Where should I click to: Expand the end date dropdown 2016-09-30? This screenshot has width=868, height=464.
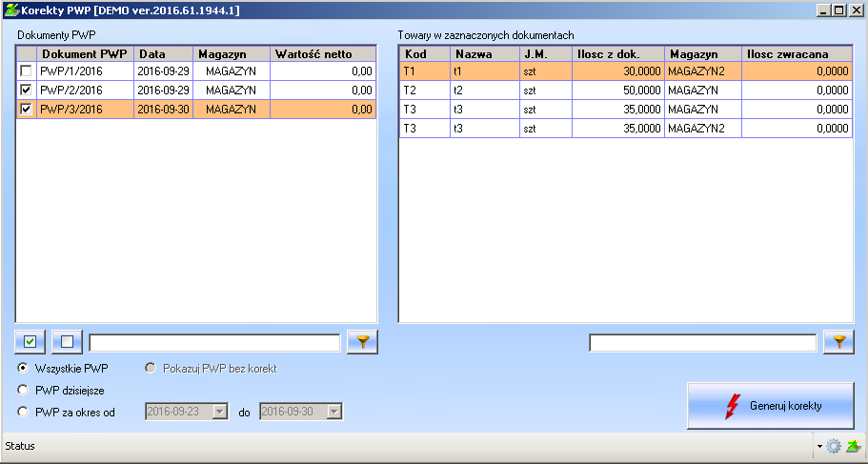click(x=333, y=412)
